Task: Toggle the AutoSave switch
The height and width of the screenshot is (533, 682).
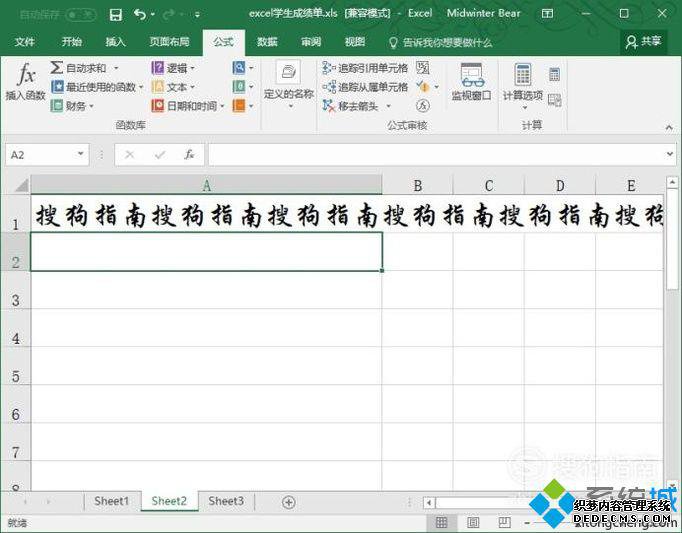Action: coord(81,15)
